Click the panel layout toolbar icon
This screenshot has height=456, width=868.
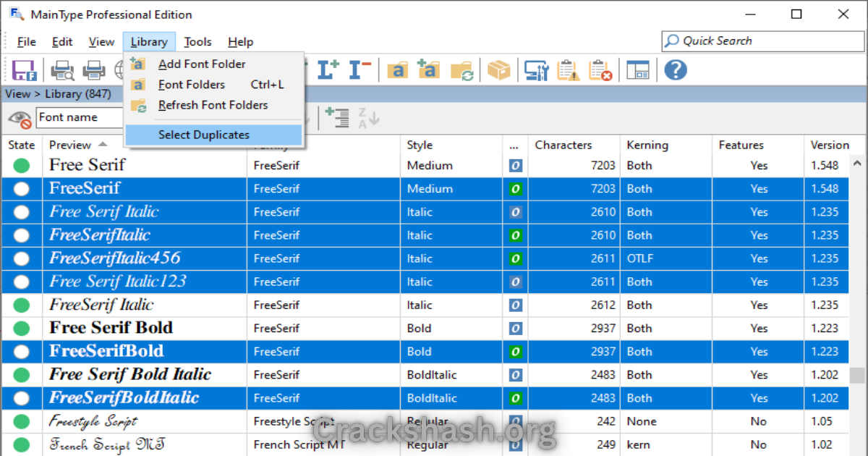coord(638,70)
